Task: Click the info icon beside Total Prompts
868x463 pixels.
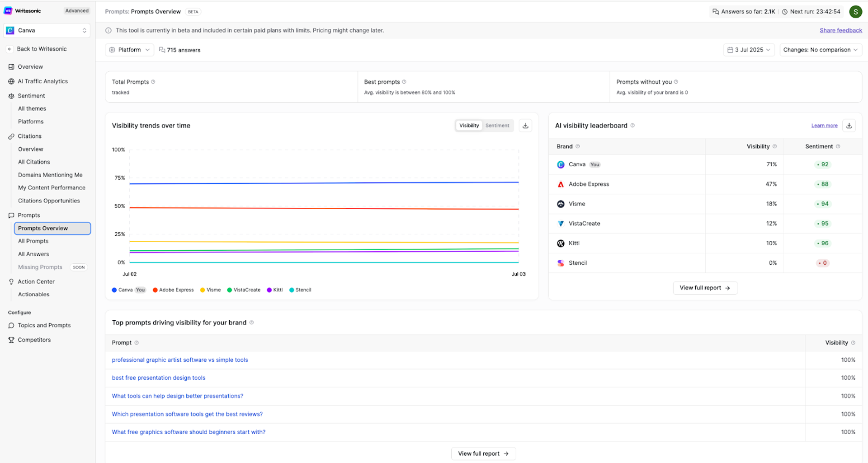Action: tap(153, 82)
